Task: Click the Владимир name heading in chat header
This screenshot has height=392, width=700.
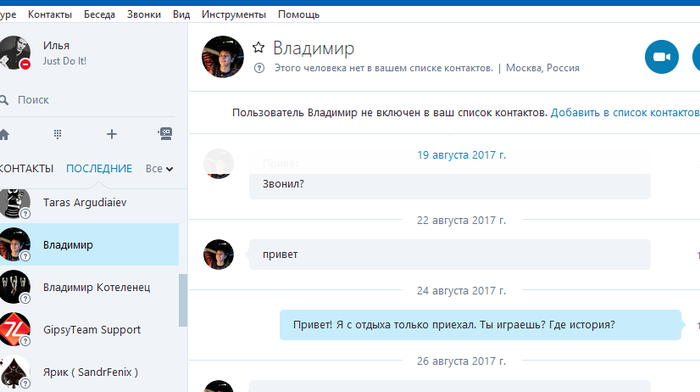Action: point(314,48)
